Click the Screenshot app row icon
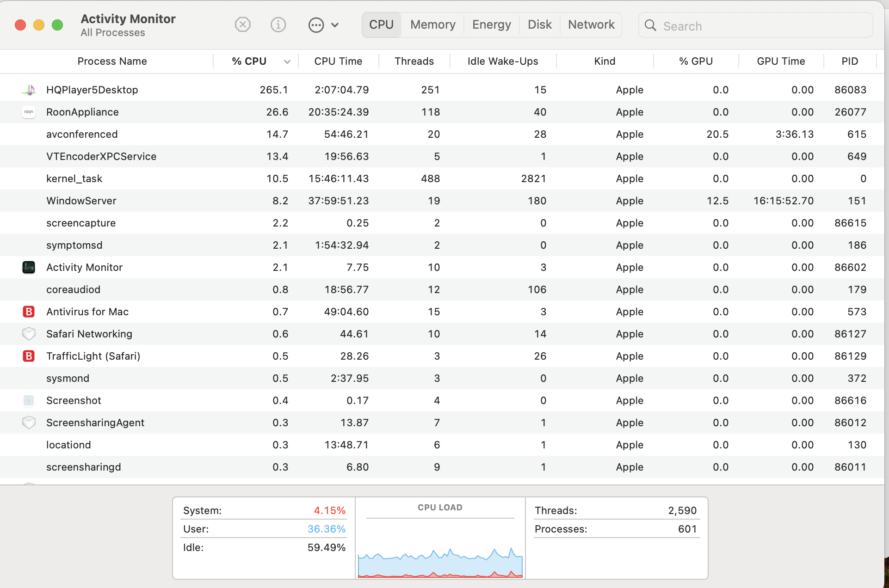Viewport: 889px width, 588px height. (29, 400)
